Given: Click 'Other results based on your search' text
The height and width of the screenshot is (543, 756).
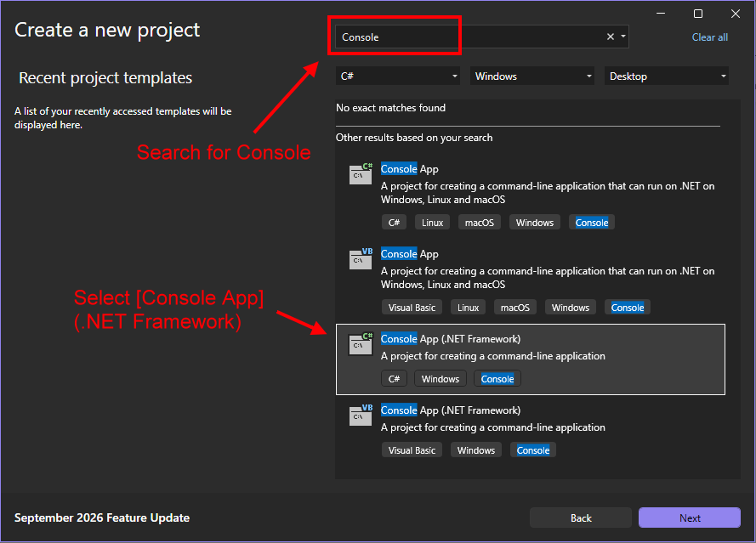Looking at the screenshot, I should pos(414,138).
